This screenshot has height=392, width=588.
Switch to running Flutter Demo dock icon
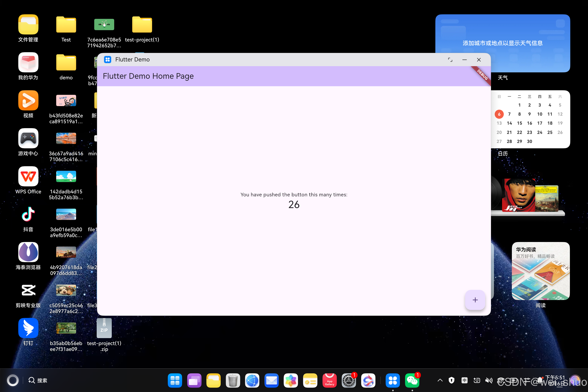pos(393,380)
